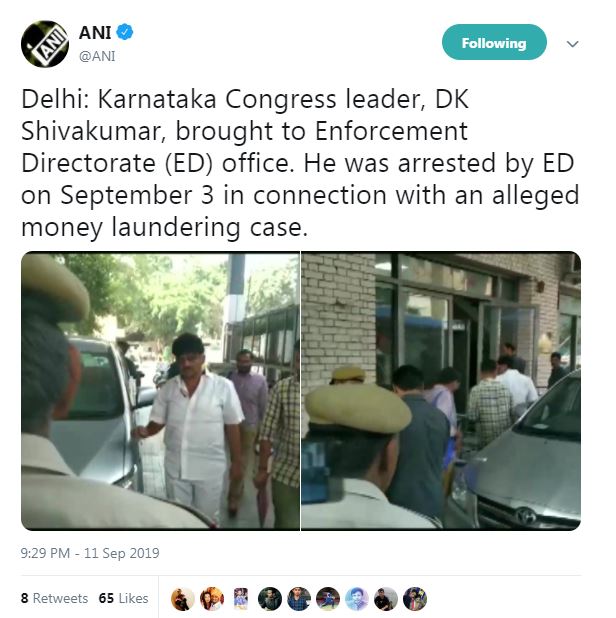Click the blue verified badge next to ANI
Screen dimensions: 616x618
[x=125, y=32]
